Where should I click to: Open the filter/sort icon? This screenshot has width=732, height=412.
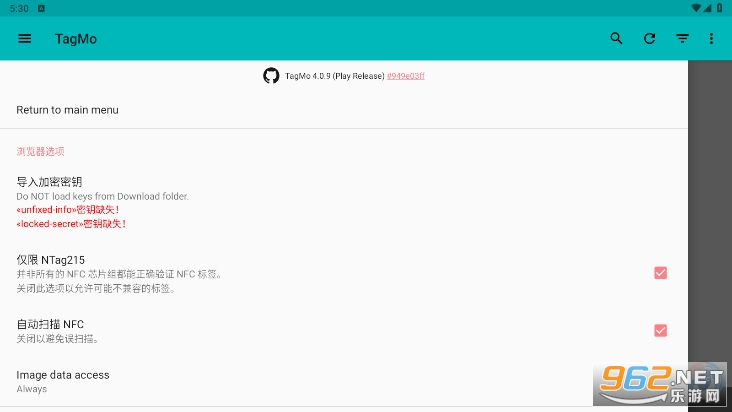point(683,39)
